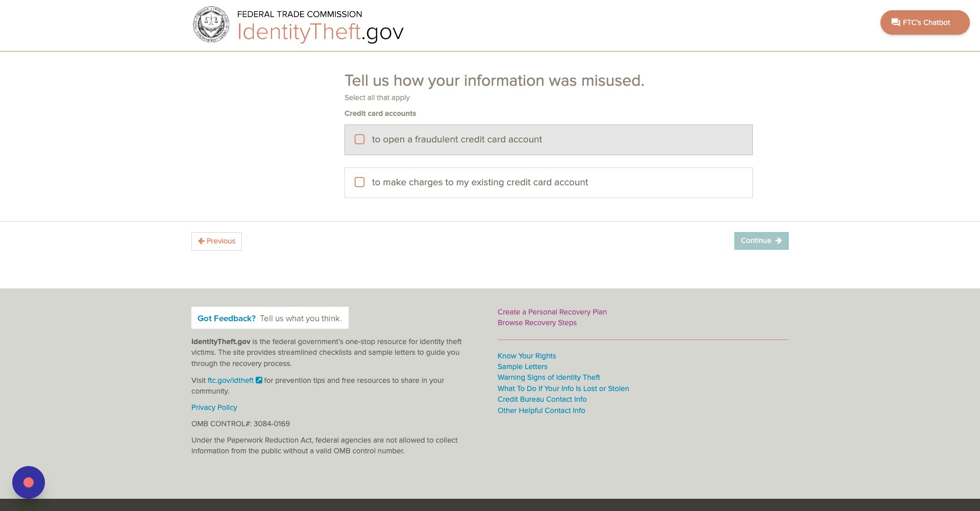The width and height of the screenshot is (980, 511).
Task: Click Other Helpful Contact Info link
Action: coord(541,410)
